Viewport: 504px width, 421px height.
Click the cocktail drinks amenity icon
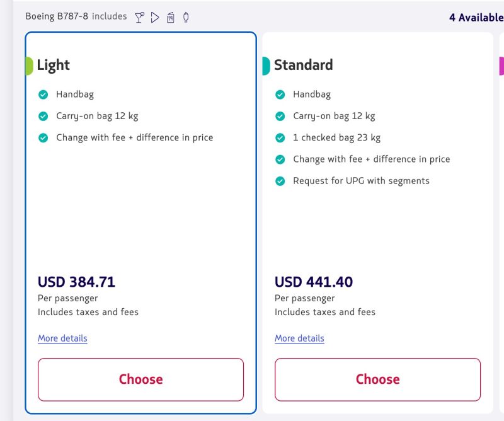coord(140,17)
